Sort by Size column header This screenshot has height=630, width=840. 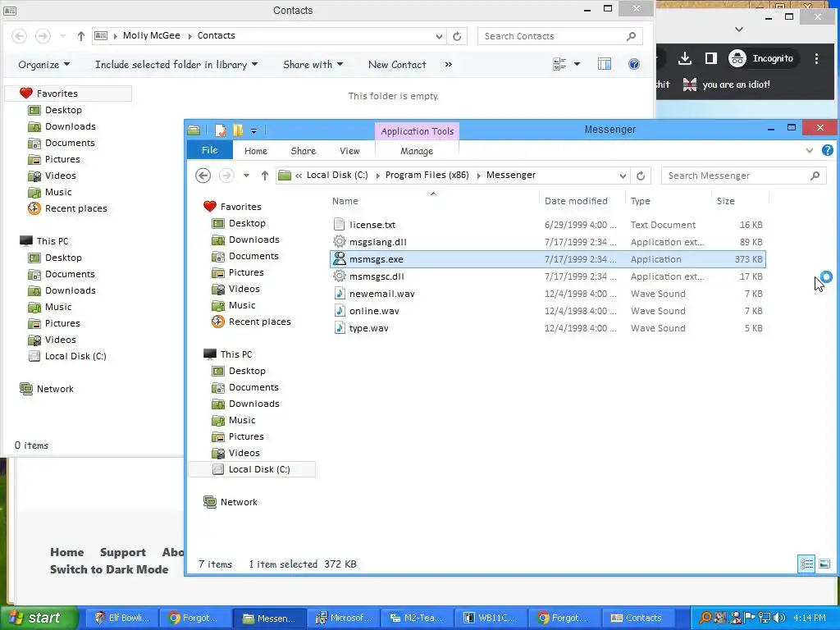pos(742,201)
